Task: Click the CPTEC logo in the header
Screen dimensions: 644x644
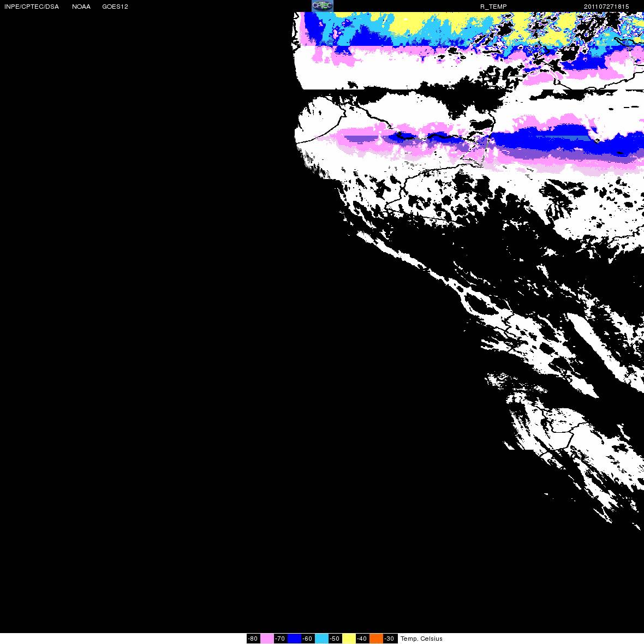Action: (322, 6)
